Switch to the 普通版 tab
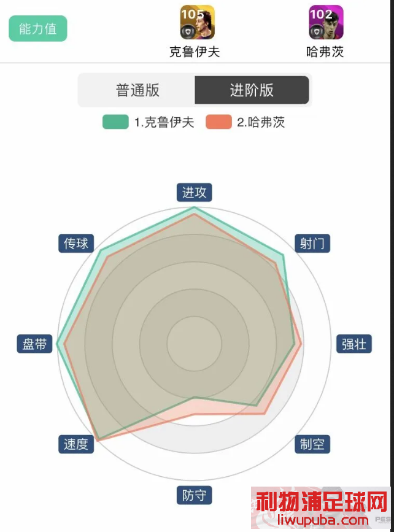Screen dimensions: 394x532 137,90
